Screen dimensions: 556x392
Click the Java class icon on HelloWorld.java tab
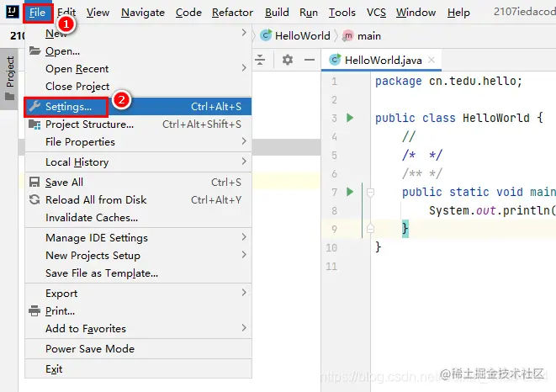tap(335, 60)
